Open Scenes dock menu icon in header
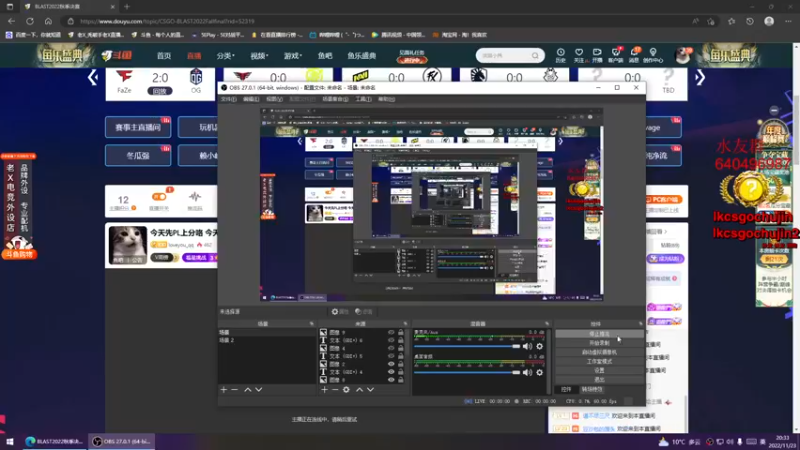 click(x=312, y=324)
